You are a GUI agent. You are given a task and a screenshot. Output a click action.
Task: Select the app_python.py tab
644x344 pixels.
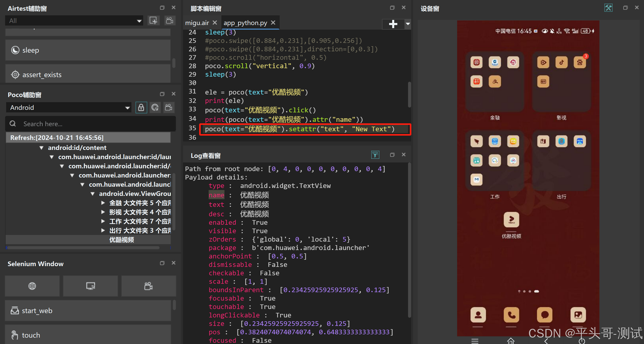pyautogui.click(x=245, y=23)
